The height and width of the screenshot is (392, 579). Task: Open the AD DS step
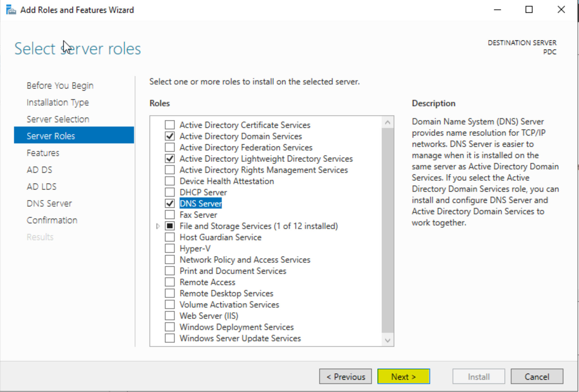[x=40, y=170]
